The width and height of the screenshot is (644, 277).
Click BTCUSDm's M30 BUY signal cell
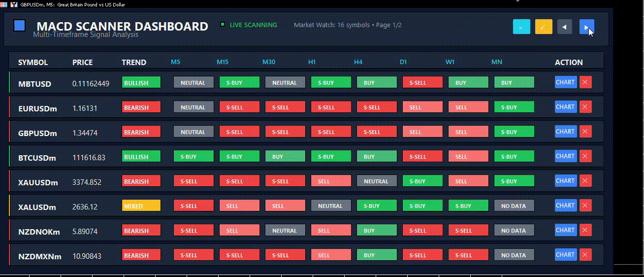(x=285, y=156)
